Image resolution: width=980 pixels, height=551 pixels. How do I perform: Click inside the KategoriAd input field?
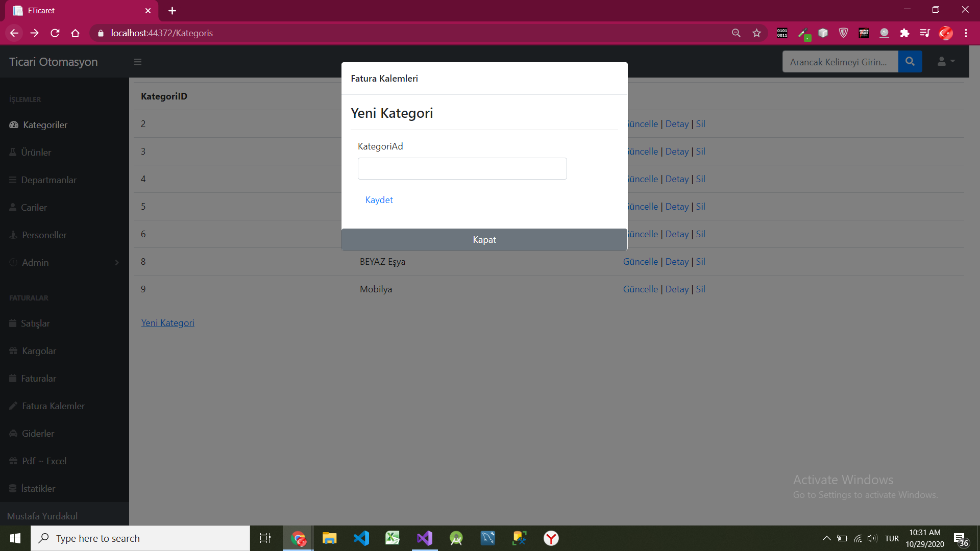(x=462, y=168)
